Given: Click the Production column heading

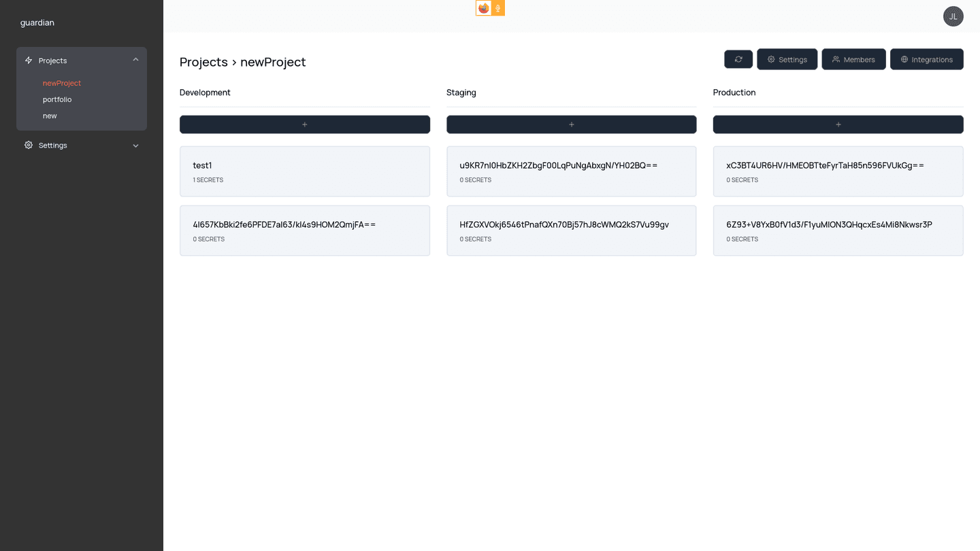Looking at the screenshot, I should [x=734, y=93].
